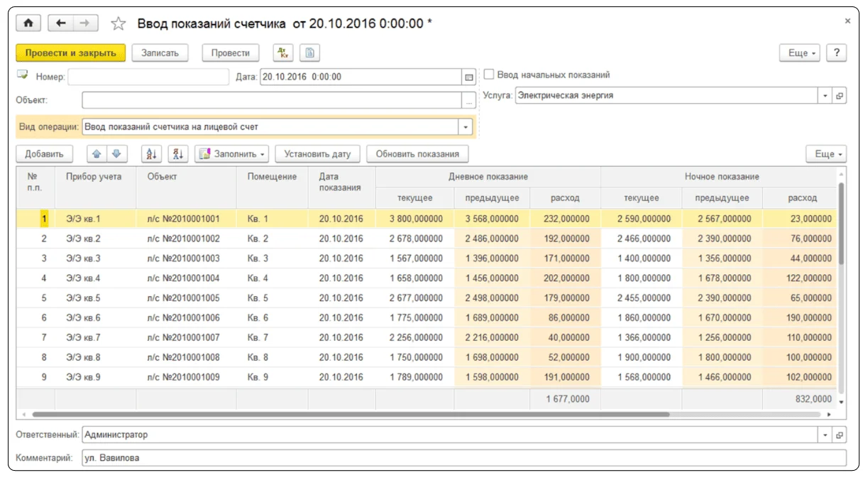Click the Обновить показания button
Viewport: 868px width, 480px height.
click(417, 153)
